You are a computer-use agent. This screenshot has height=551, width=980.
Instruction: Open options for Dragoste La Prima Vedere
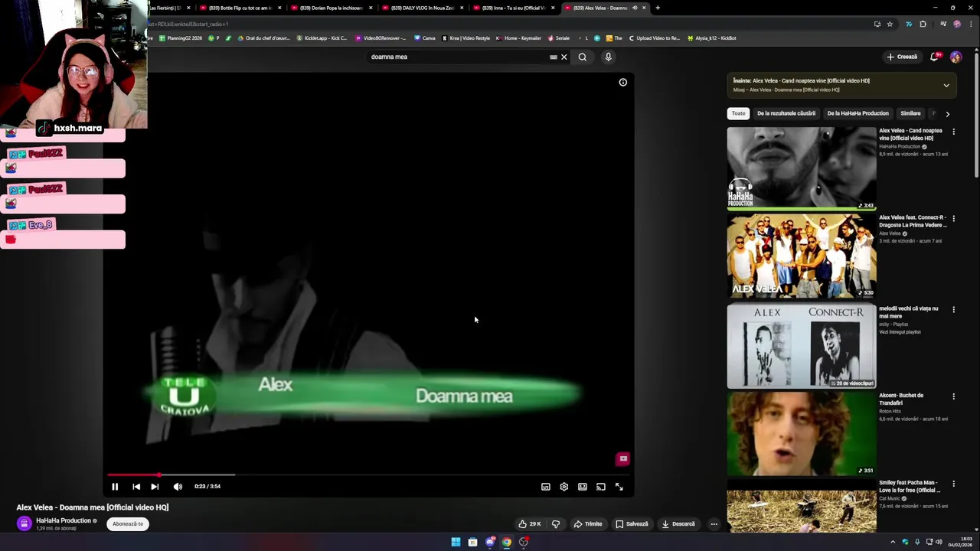pos(953,219)
